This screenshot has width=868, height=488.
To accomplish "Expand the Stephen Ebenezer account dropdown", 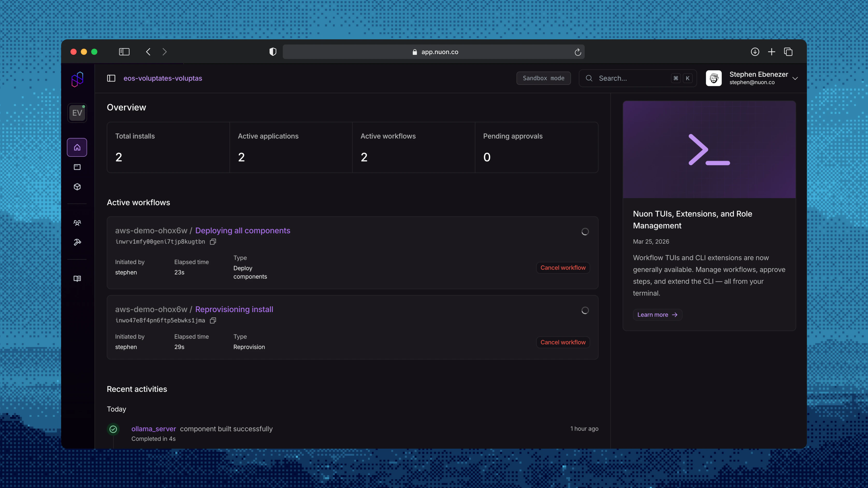I will [x=795, y=78].
